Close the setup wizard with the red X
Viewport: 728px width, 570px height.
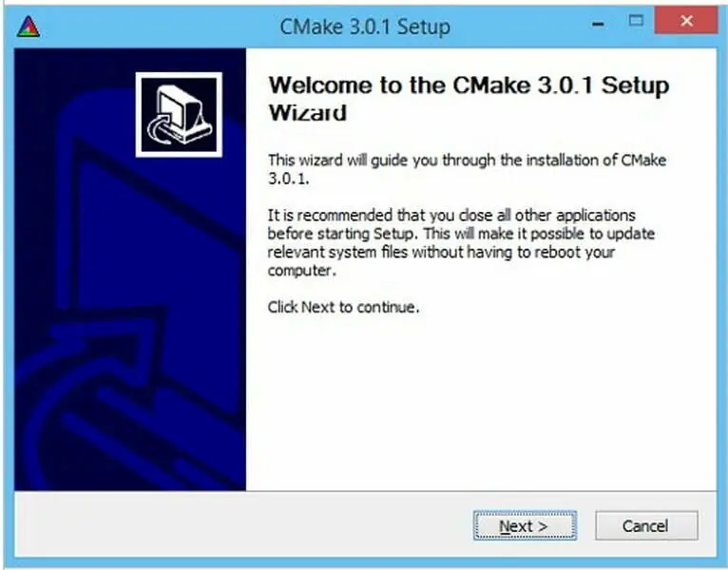(x=686, y=20)
